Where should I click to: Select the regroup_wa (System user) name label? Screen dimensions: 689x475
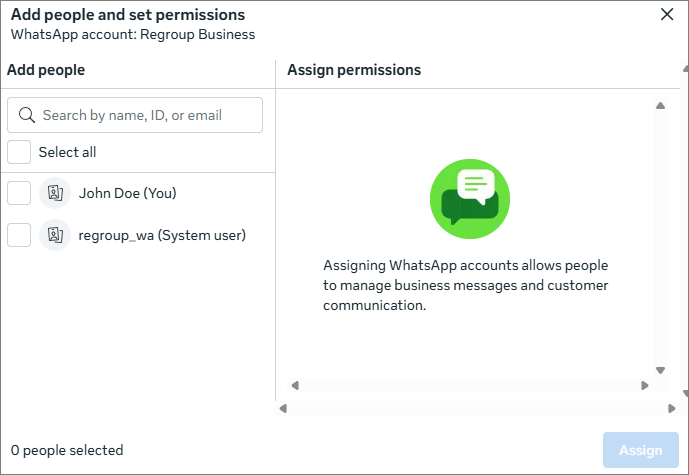[x=162, y=235]
